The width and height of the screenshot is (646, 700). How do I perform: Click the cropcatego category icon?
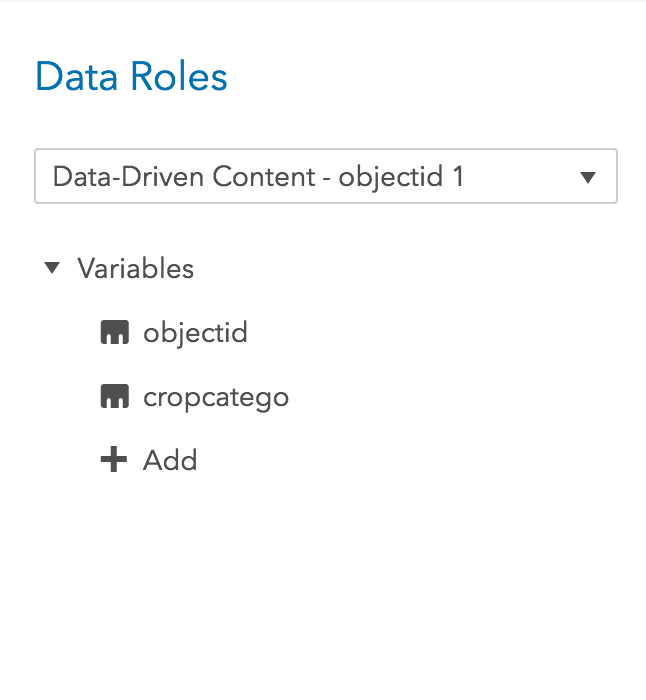click(x=115, y=397)
